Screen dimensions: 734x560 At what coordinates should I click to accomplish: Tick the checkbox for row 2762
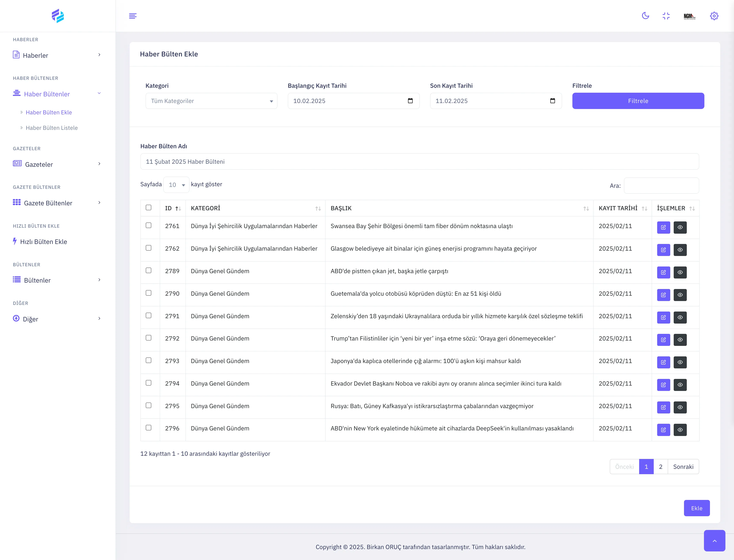(x=149, y=248)
